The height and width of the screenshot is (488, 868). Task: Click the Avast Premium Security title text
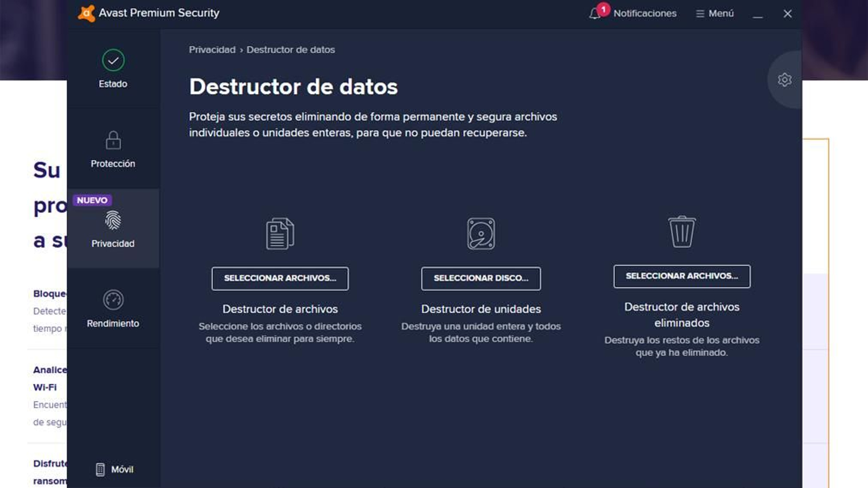tap(159, 12)
